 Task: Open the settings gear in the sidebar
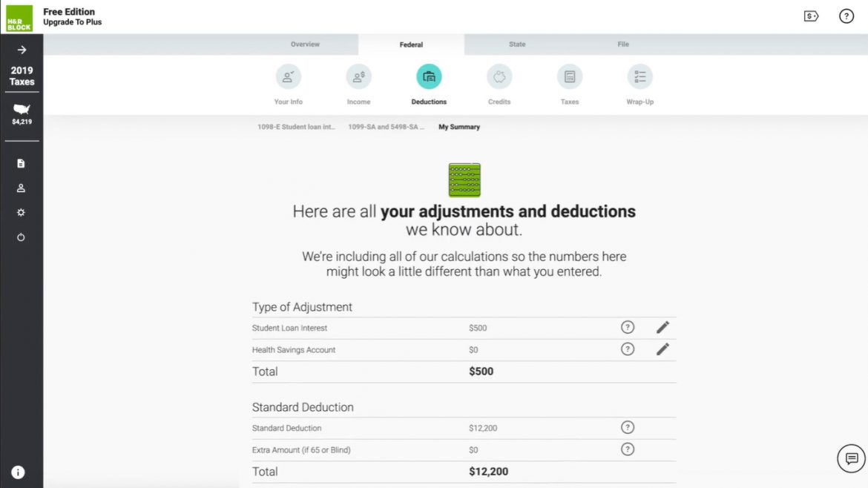(21, 212)
